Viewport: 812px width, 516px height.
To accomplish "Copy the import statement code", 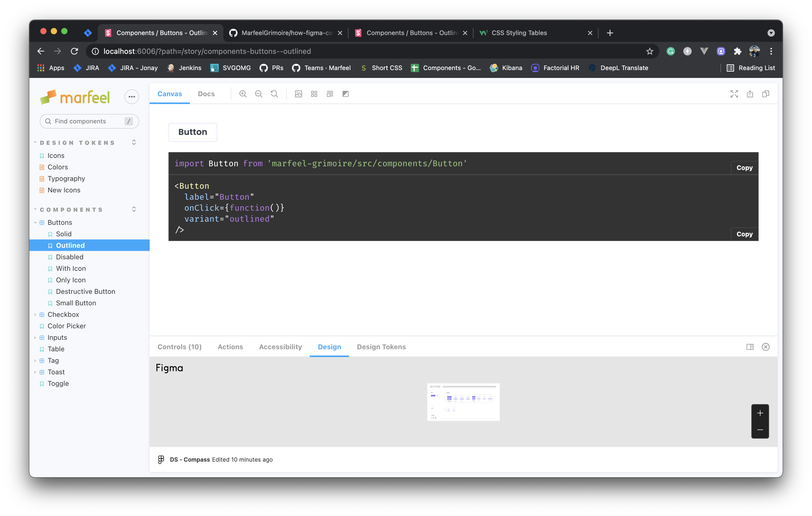I will 744,168.
